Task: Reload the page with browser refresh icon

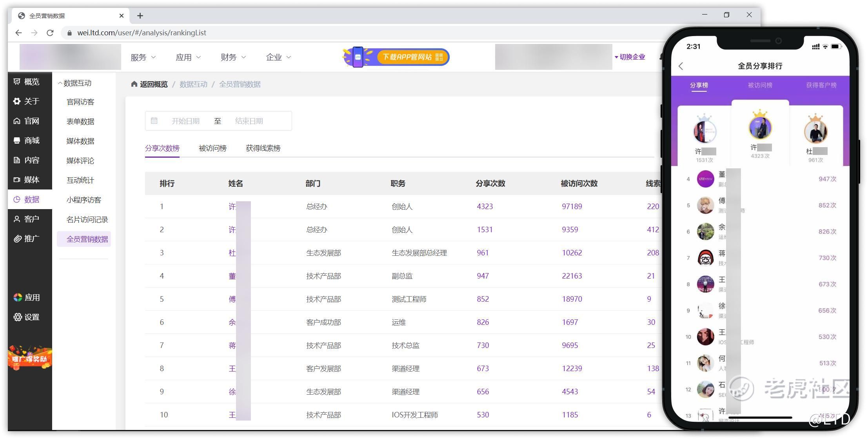Action: pyautogui.click(x=50, y=33)
